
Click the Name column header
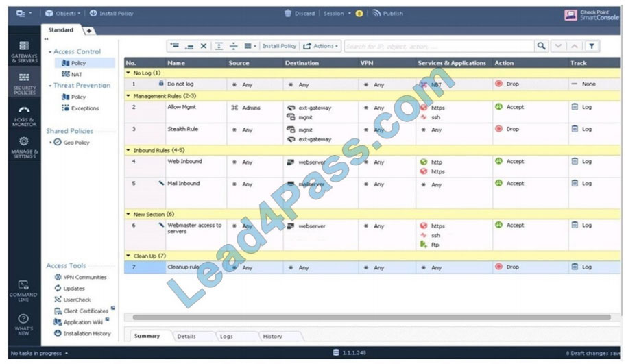(x=196, y=63)
